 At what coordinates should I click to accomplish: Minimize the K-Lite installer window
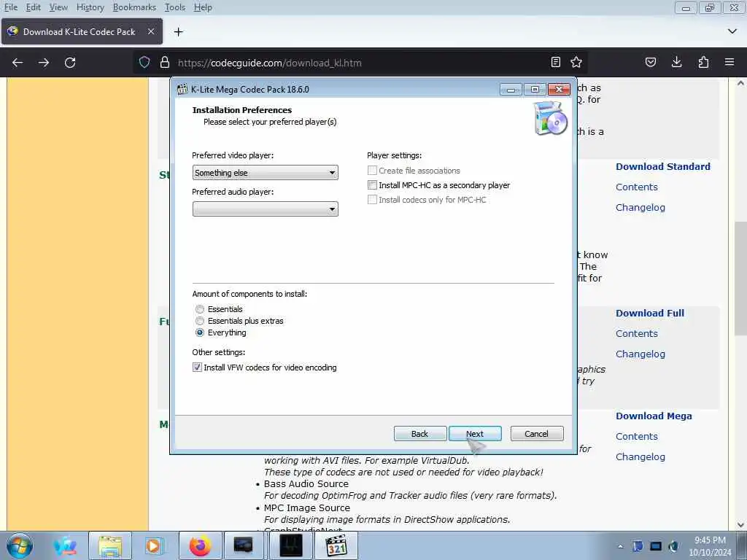click(x=511, y=90)
